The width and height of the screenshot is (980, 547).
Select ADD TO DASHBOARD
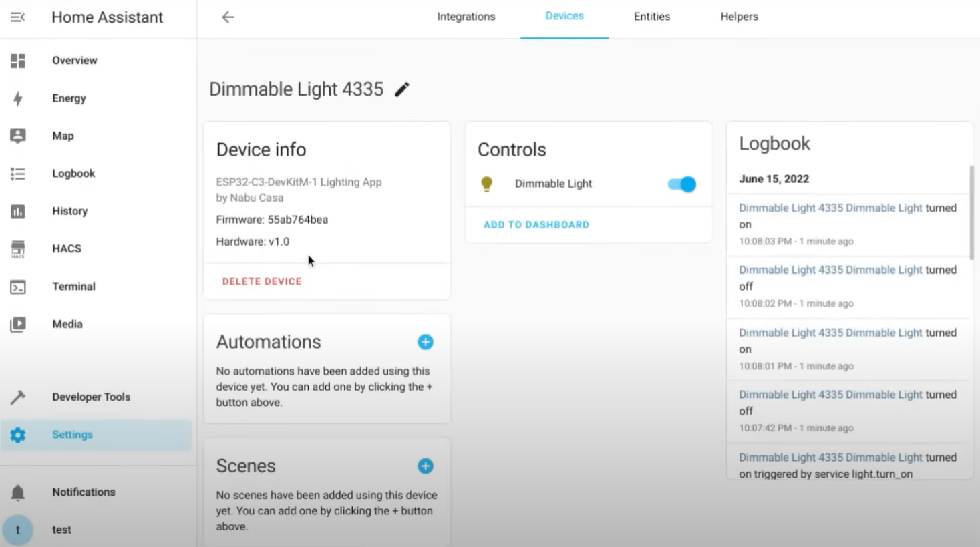tap(536, 225)
